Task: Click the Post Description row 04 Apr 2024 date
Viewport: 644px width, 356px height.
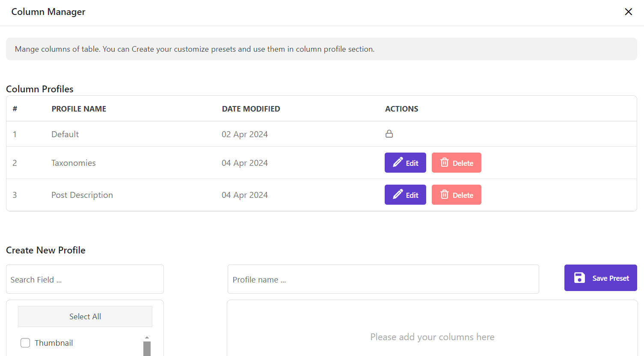Action: [x=245, y=195]
